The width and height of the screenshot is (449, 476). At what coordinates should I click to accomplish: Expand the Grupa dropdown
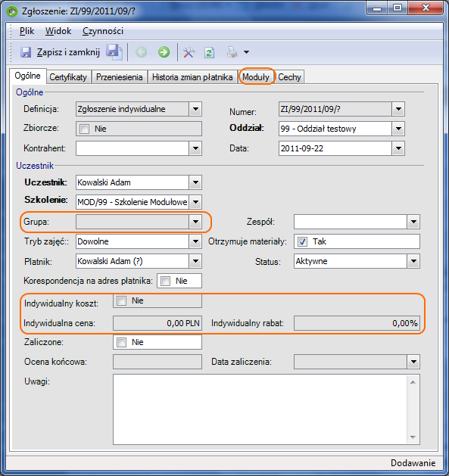195,222
